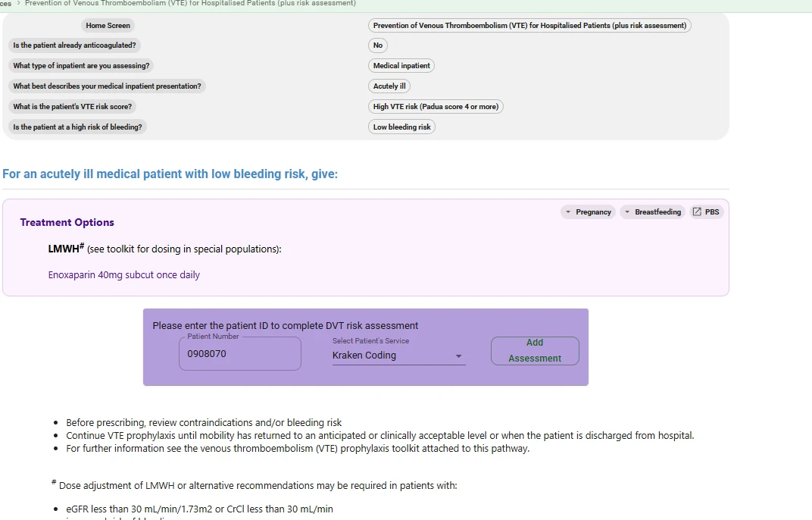The image size is (812, 520).
Task: Click 'Is the patient at a high risk of bleeding?'
Action: coord(77,127)
